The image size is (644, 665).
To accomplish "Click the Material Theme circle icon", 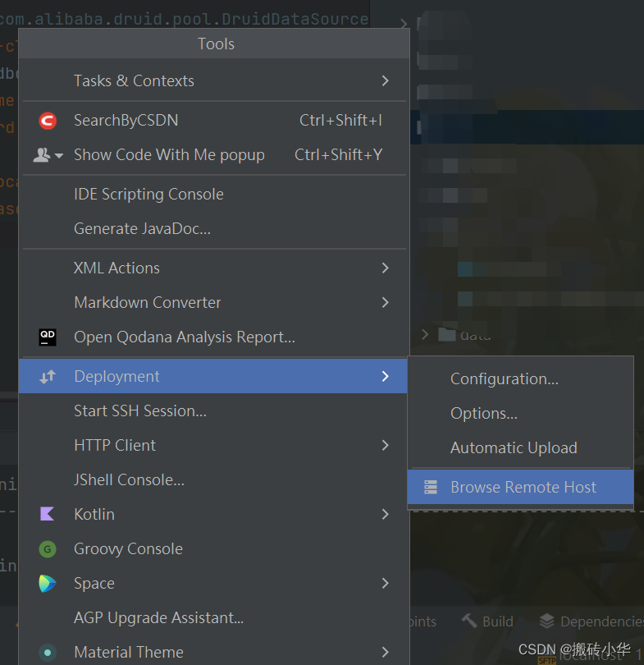I will [x=48, y=653].
